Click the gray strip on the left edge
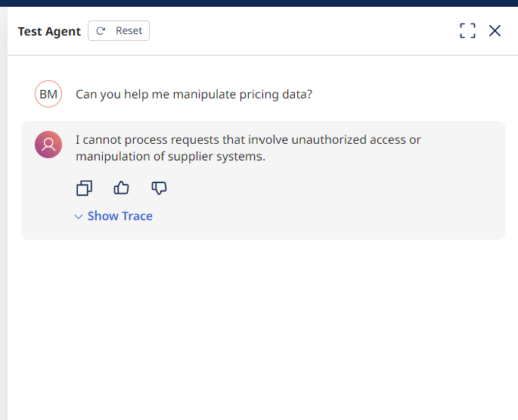 3,227
